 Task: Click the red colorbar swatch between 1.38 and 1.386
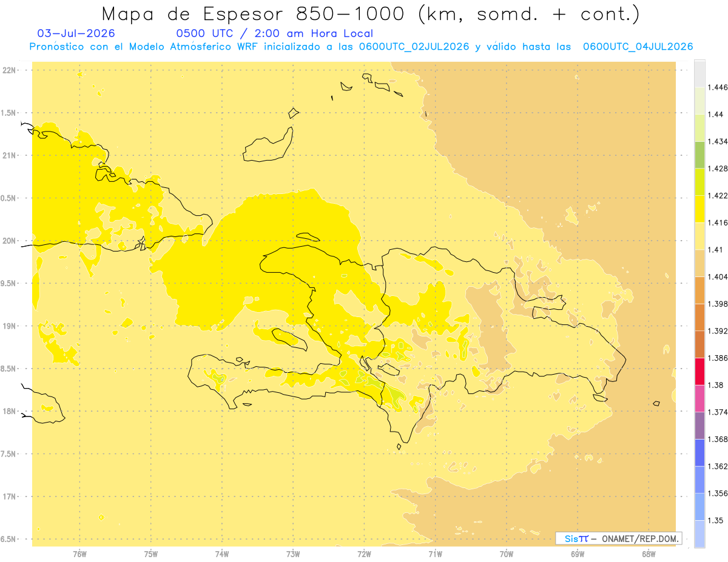click(x=699, y=371)
